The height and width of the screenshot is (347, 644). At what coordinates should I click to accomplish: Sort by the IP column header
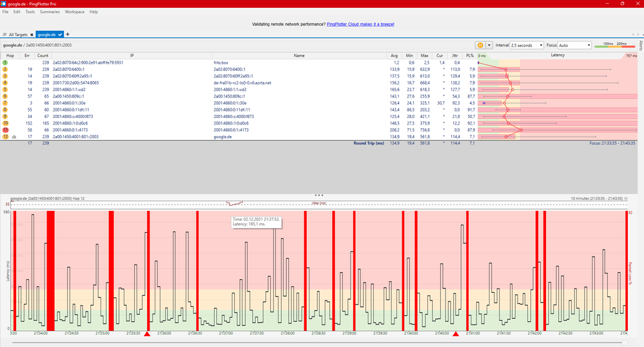coord(132,55)
